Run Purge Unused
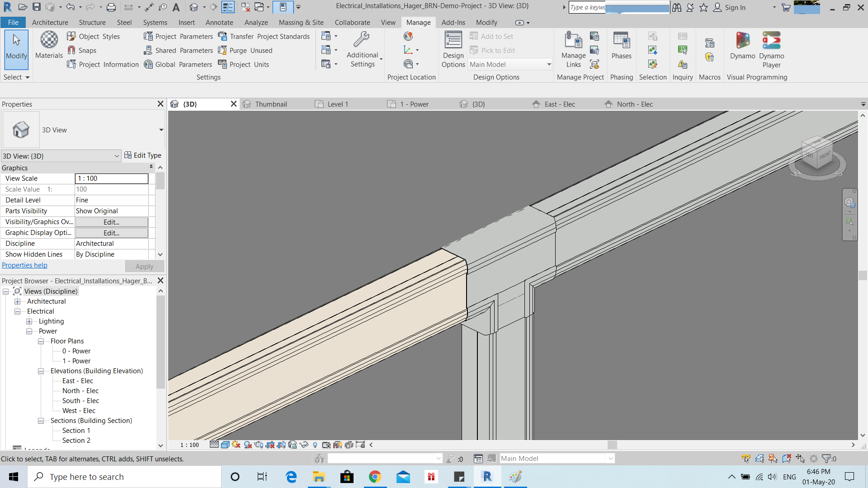The width and height of the screenshot is (868, 488). (x=245, y=50)
